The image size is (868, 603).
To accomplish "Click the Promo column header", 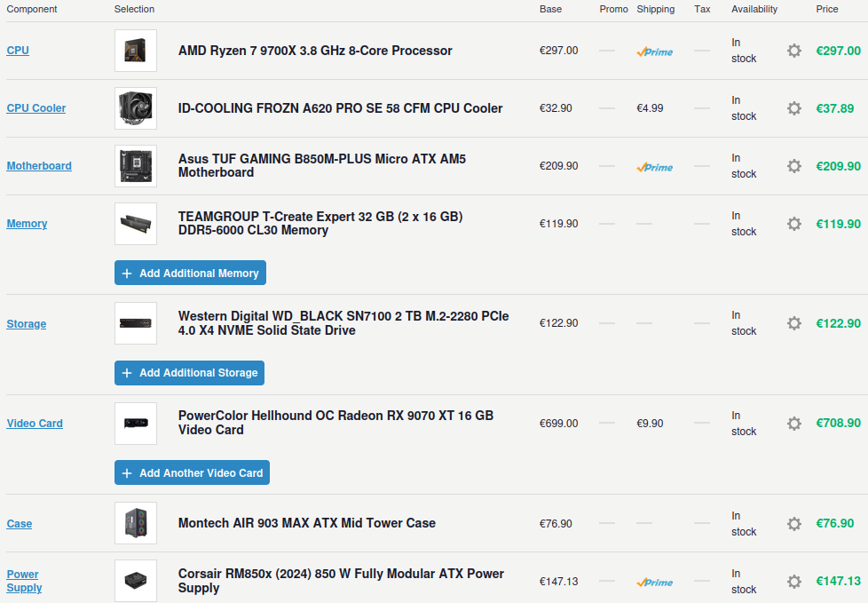I will coord(613,9).
